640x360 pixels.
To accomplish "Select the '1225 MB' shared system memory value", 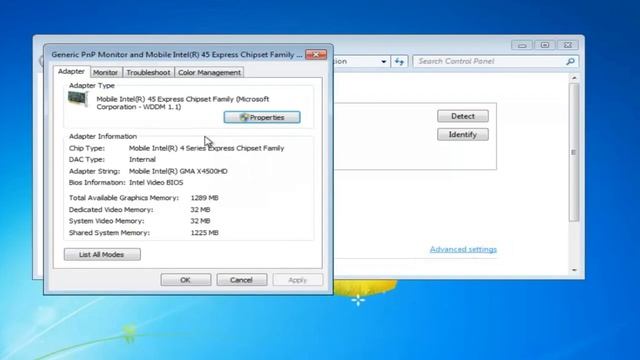I will coord(204,233).
